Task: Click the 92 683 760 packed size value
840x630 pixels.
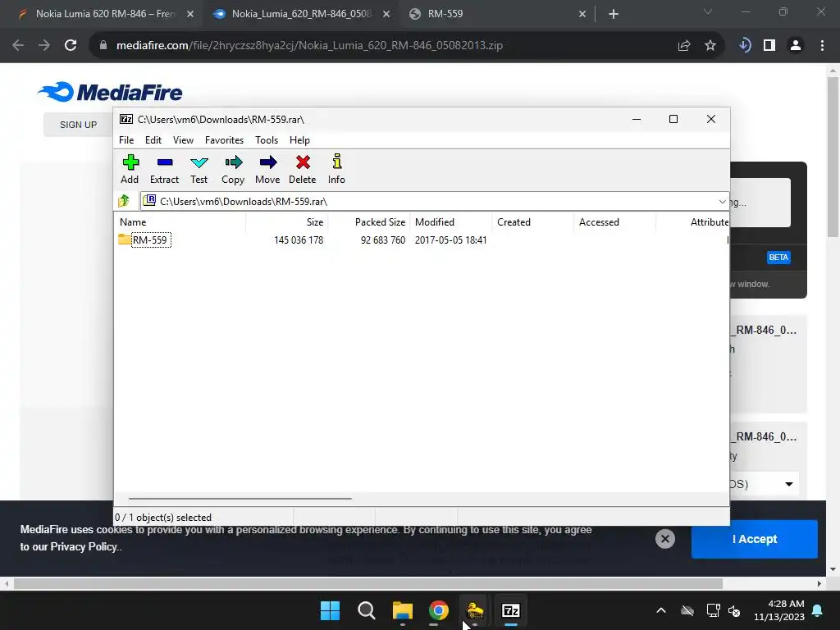Action: coord(382,240)
